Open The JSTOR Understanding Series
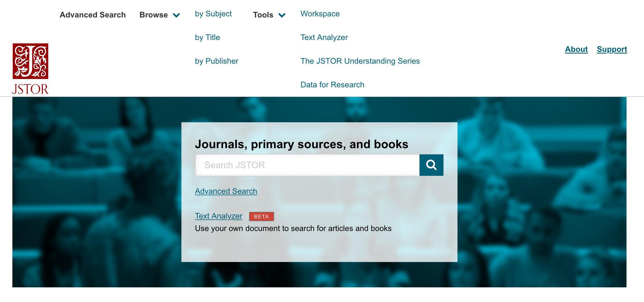 click(x=360, y=61)
